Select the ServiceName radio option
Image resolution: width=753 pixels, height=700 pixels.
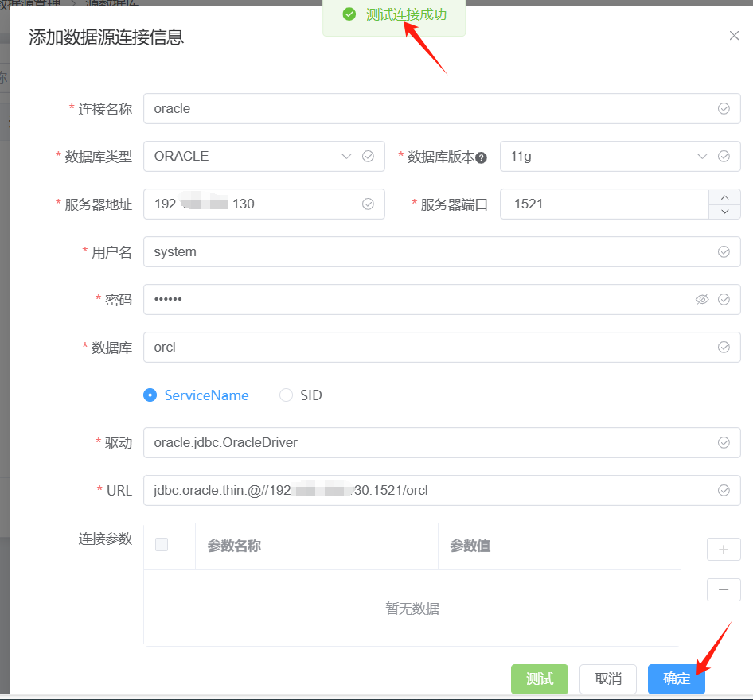coord(196,395)
